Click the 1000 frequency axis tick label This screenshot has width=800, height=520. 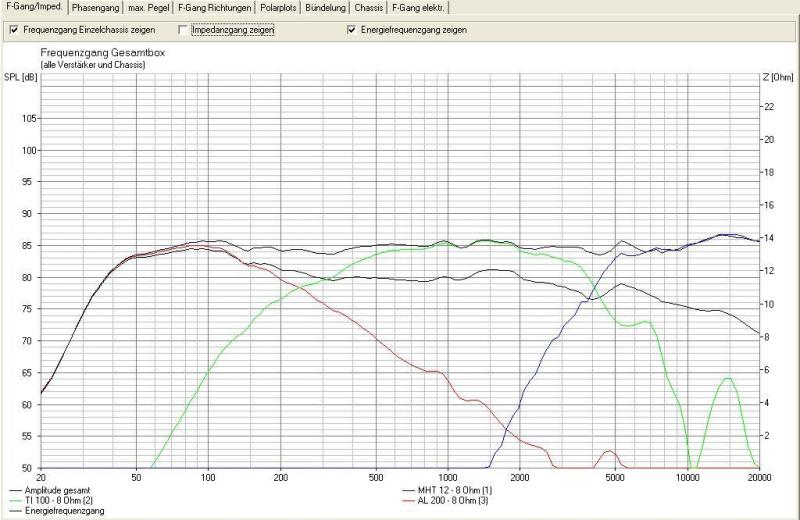[x=447, y=476]
